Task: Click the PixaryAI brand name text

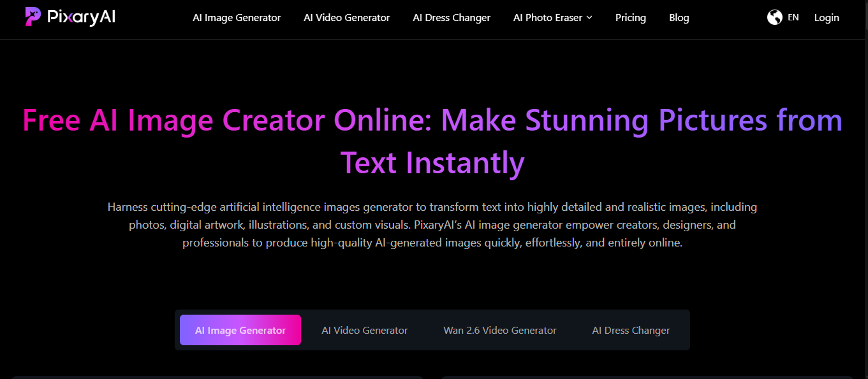Action: (81, 17)
